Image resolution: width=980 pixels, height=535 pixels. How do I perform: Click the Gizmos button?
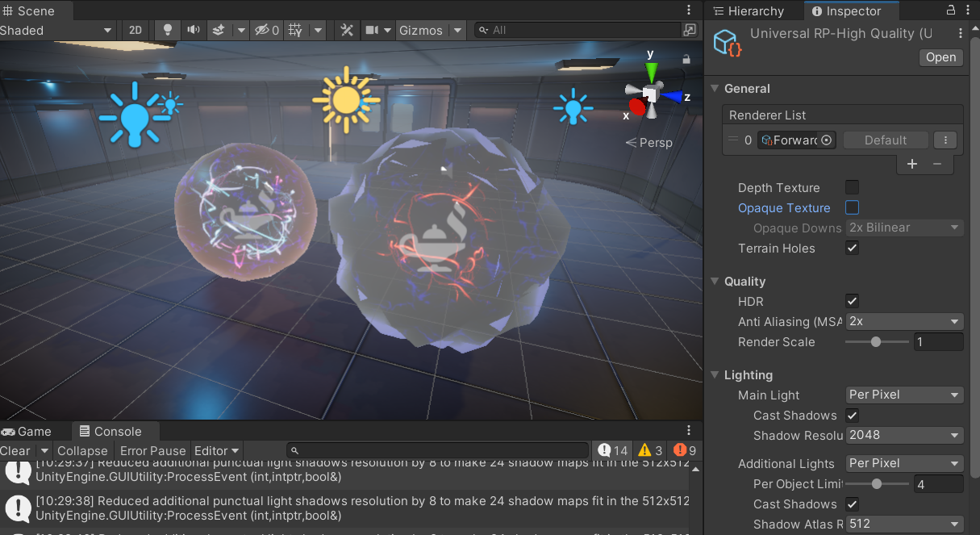[421, 30]
